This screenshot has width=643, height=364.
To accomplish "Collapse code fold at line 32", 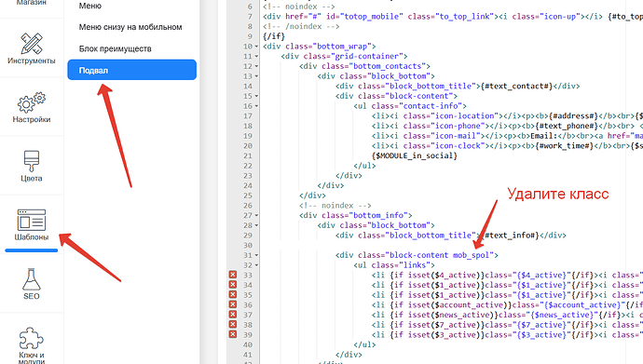I will coord(256,265).
